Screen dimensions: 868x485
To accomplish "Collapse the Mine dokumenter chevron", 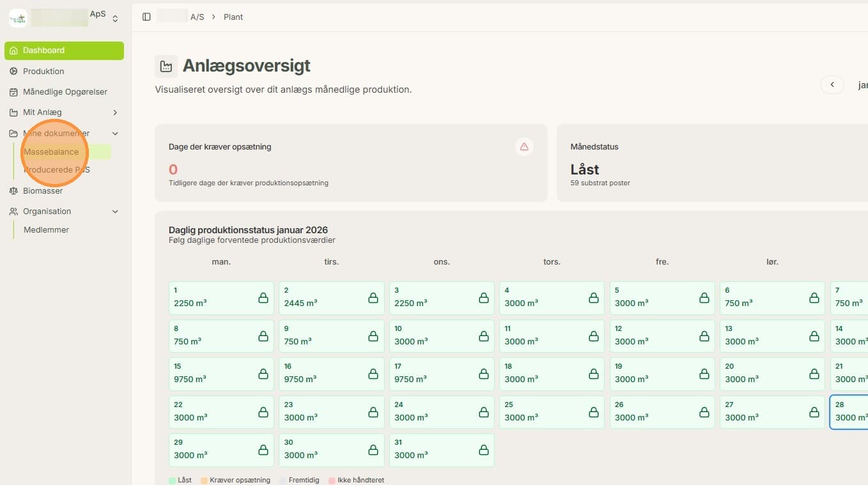I will point(115,134).
